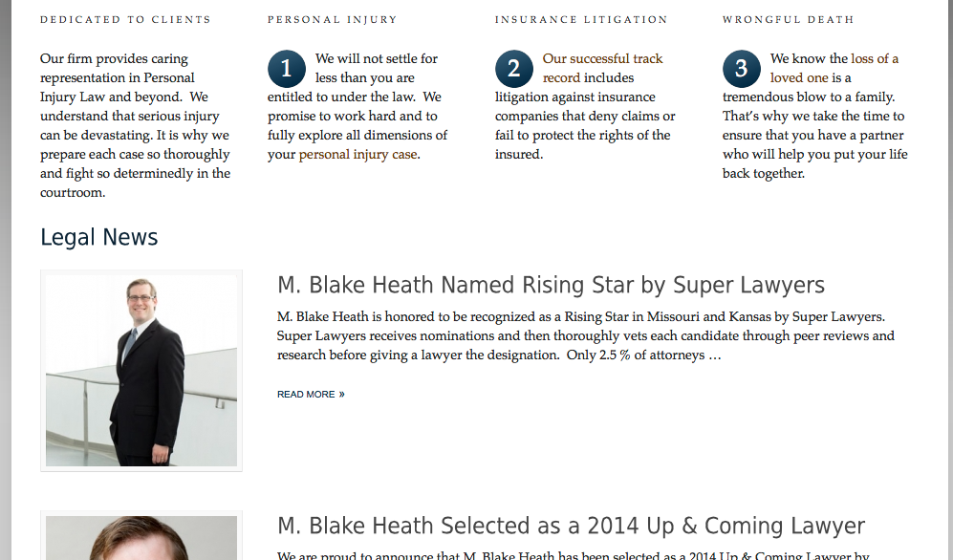The width and height of the screenshot is (953, 560).
Task: Click the 'Wrongful Death' column heading
Action: [789, 19]
